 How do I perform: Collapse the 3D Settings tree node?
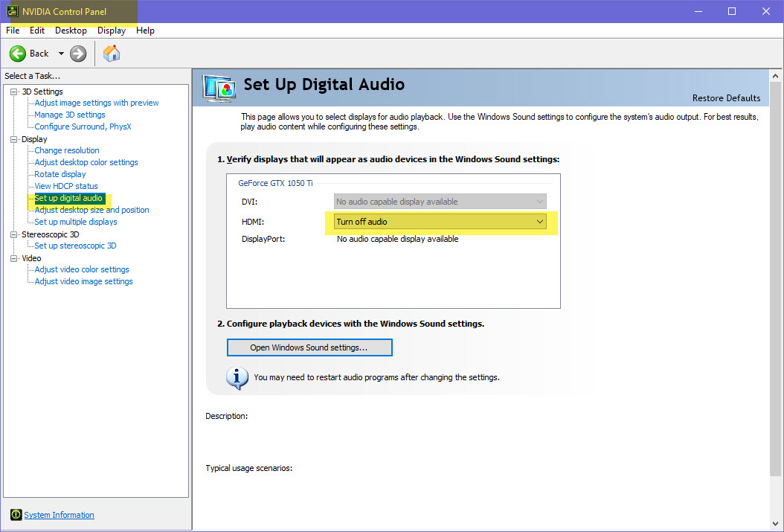coord(14,92)
